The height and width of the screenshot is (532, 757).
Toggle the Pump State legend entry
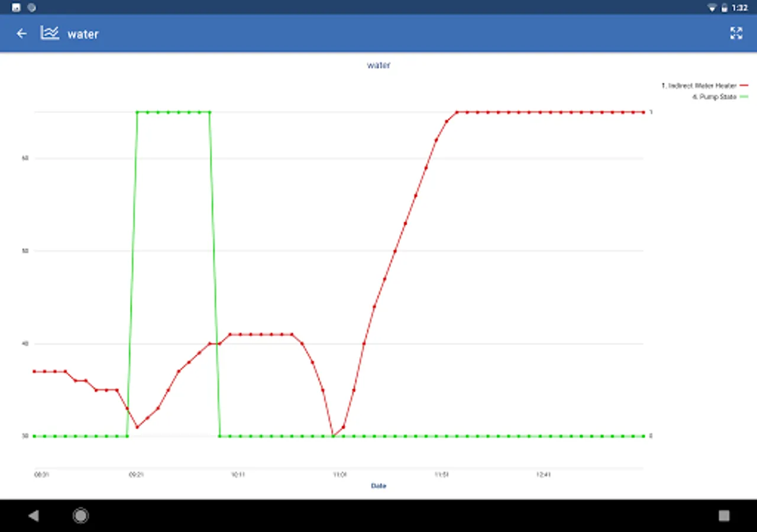[720, 96]
